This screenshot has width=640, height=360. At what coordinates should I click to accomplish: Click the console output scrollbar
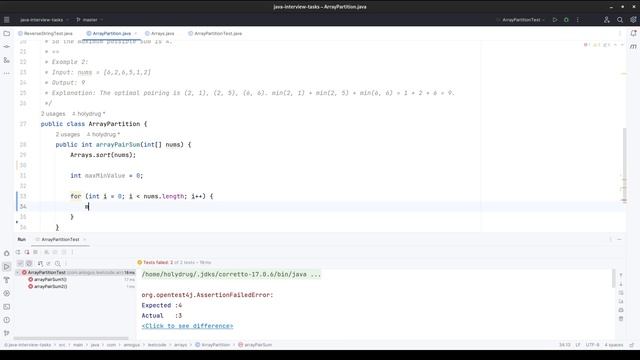613,278
